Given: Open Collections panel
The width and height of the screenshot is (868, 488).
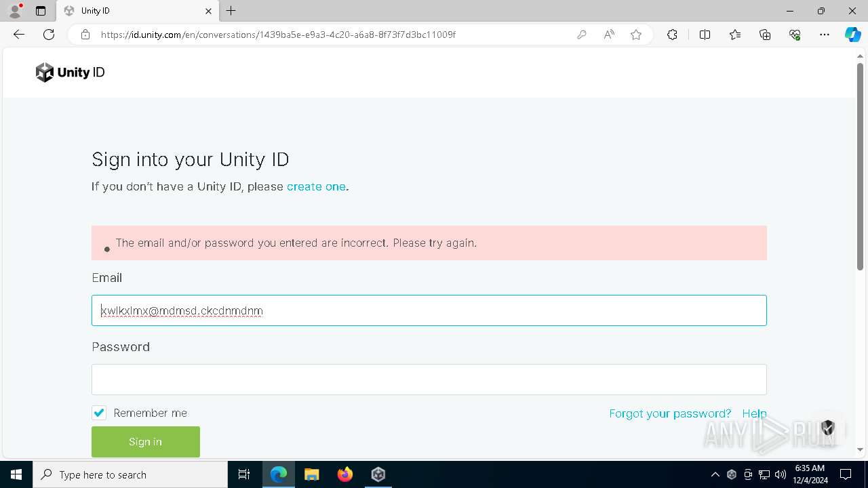Looking at the screenshot, I should pos(765,35).
